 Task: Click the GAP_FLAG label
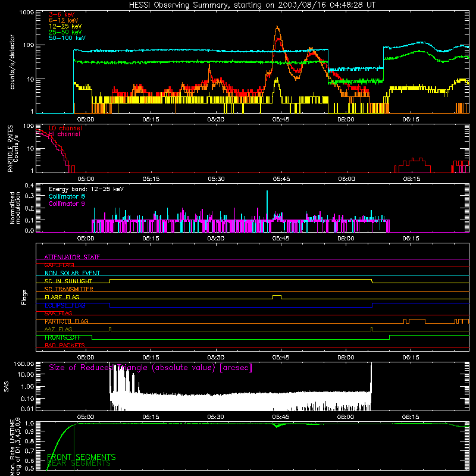[59, 265]
